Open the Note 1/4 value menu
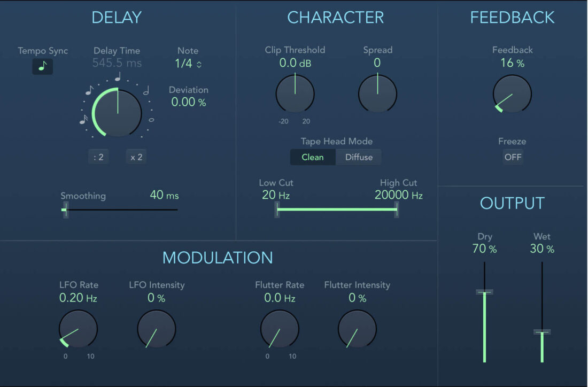This screenshot has width=588, height=387. pos(188,64)
